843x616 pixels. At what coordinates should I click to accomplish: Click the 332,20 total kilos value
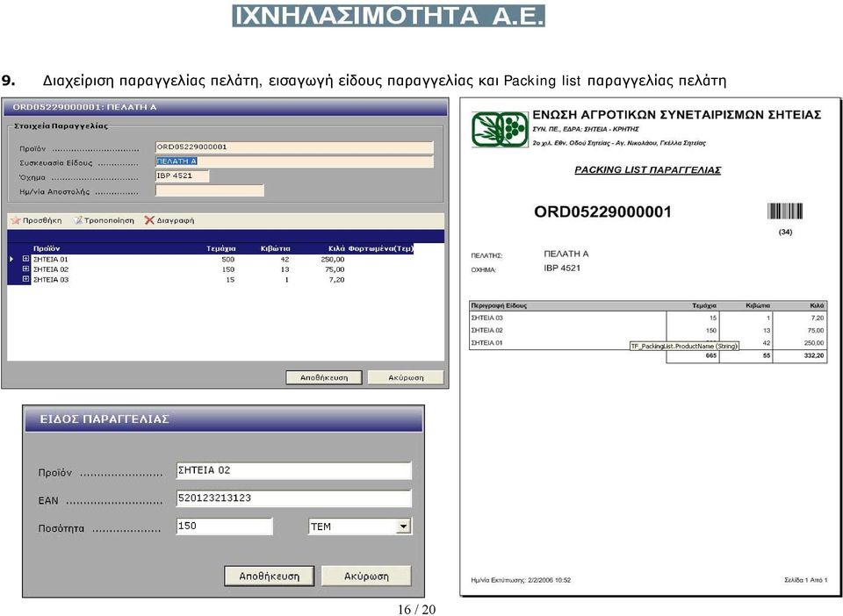814,355
